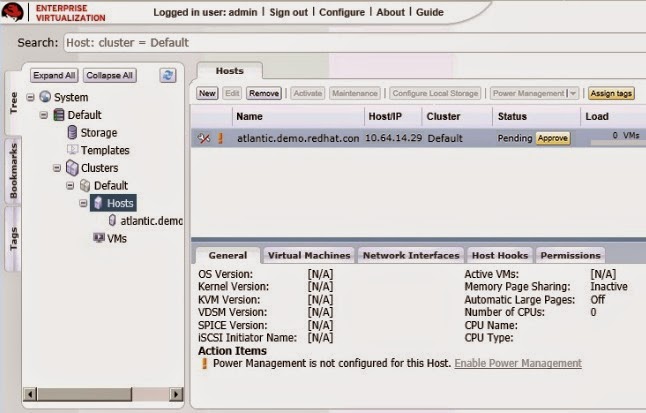
Task: Open the Permissions tab
Action: (571, 256)
